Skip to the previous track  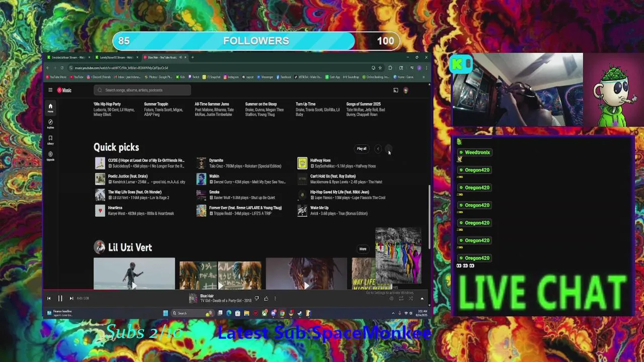49,298
